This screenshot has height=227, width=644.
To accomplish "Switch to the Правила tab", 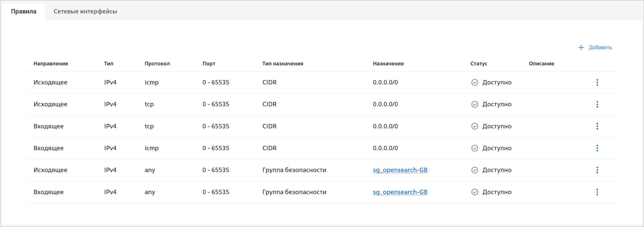I will (x=24, y=11).
